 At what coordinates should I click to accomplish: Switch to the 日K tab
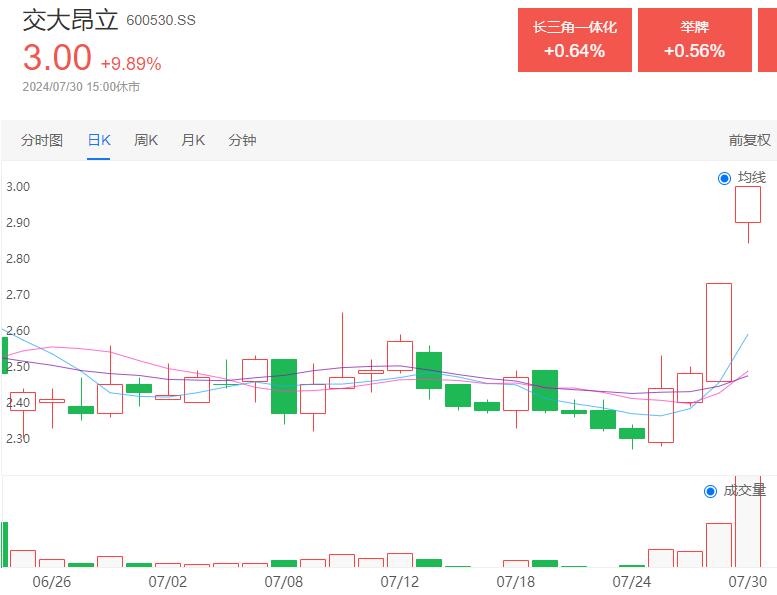99,140
